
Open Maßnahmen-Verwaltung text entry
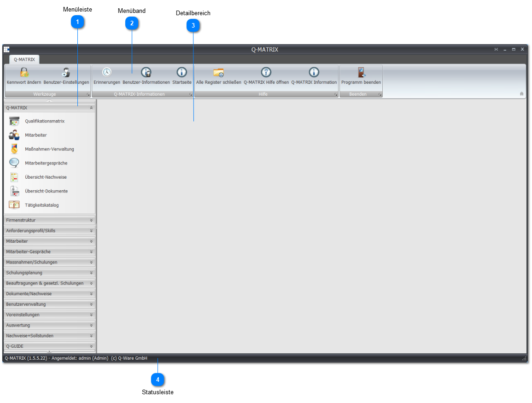click(x=50, y=149)
